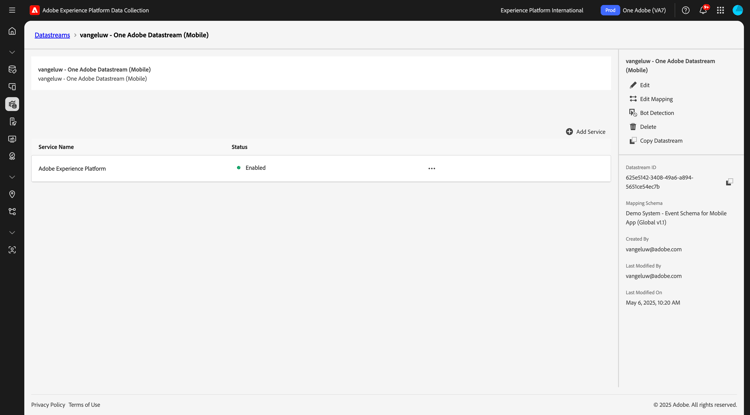
Task: Open Experience Platform International org switcher
Action: tap(541, 10)
